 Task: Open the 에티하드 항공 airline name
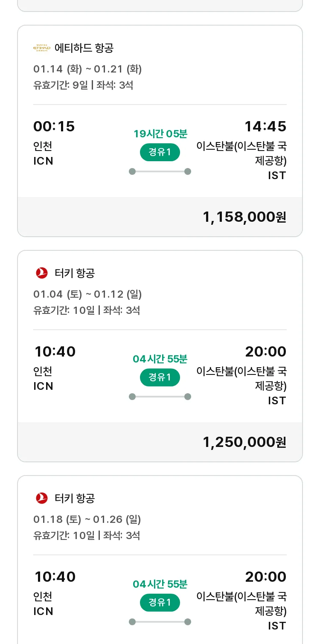pyautogui.click(x=84, y=48)
